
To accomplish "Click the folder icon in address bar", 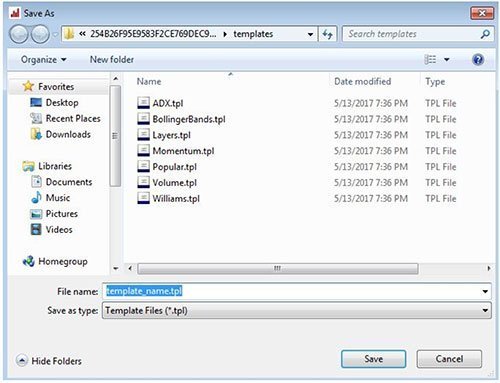I will click(x=69, y=34).
